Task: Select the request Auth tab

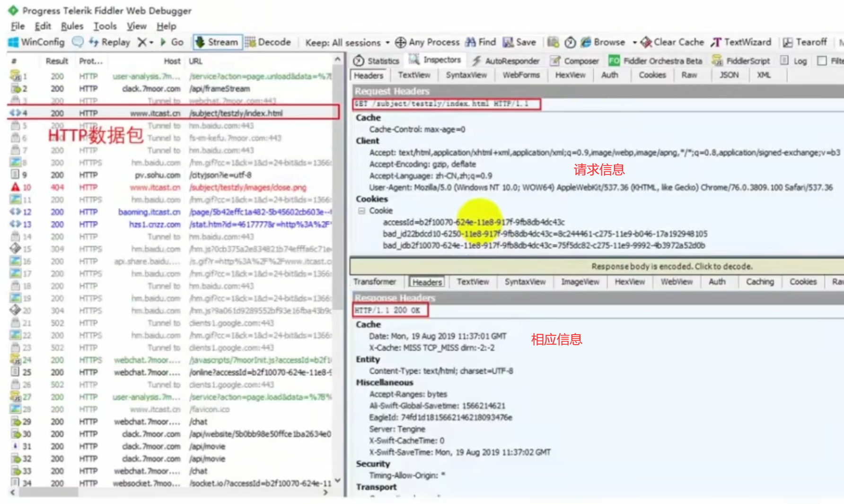Action: tap(609, 75)
